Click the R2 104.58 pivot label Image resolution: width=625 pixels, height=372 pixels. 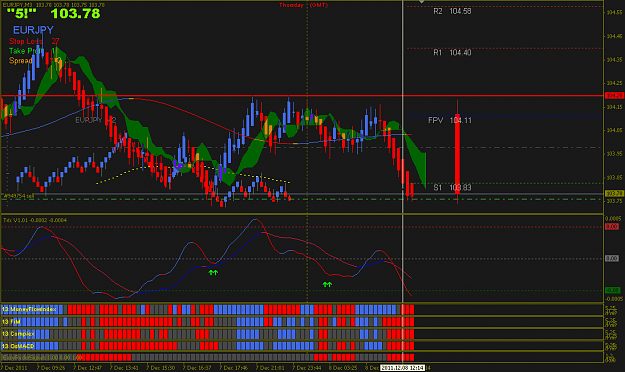(452, 11)
